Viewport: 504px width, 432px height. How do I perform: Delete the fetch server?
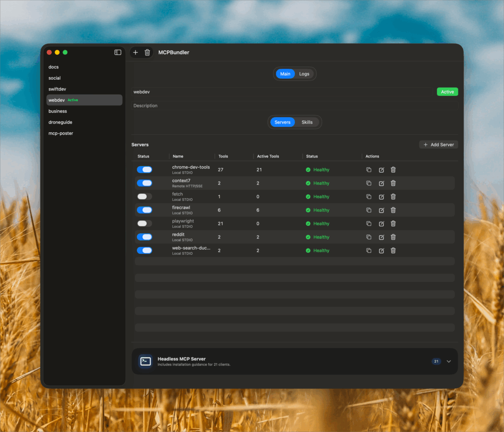(x=393, y=197)
